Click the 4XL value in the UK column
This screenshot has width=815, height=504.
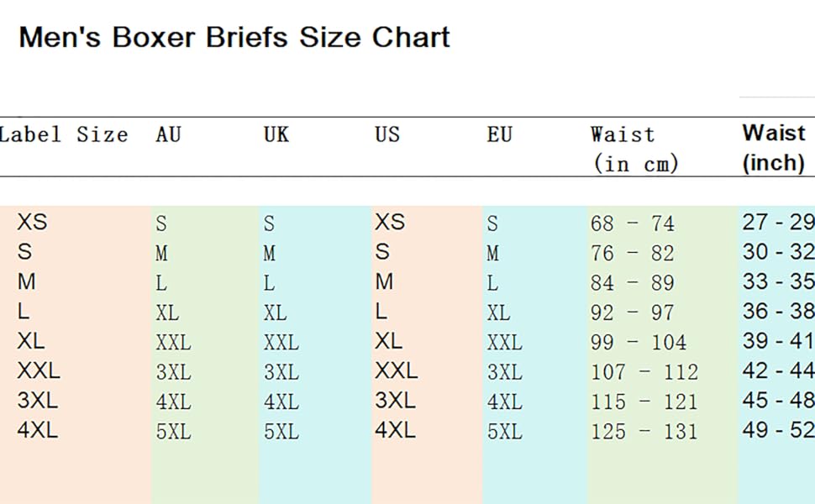281,402
